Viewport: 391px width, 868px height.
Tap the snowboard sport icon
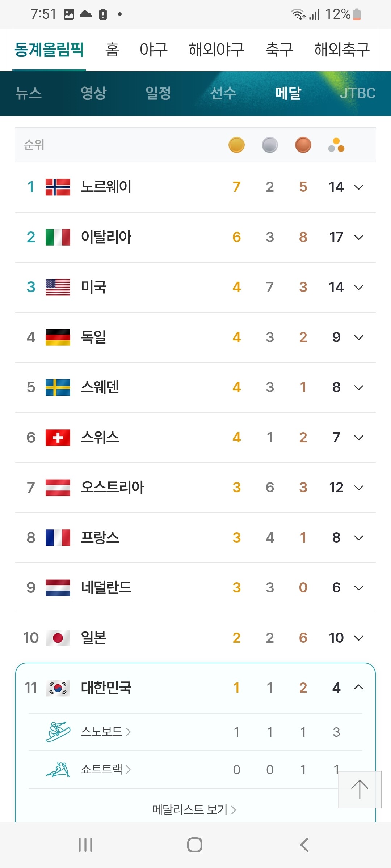click(58, 732)
